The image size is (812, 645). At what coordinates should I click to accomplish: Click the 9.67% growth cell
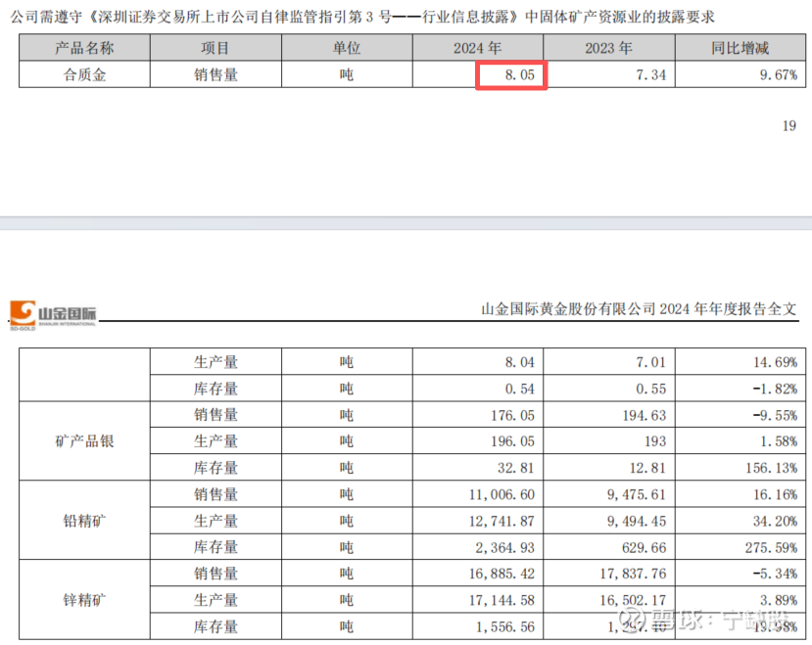tap(740, 74)
